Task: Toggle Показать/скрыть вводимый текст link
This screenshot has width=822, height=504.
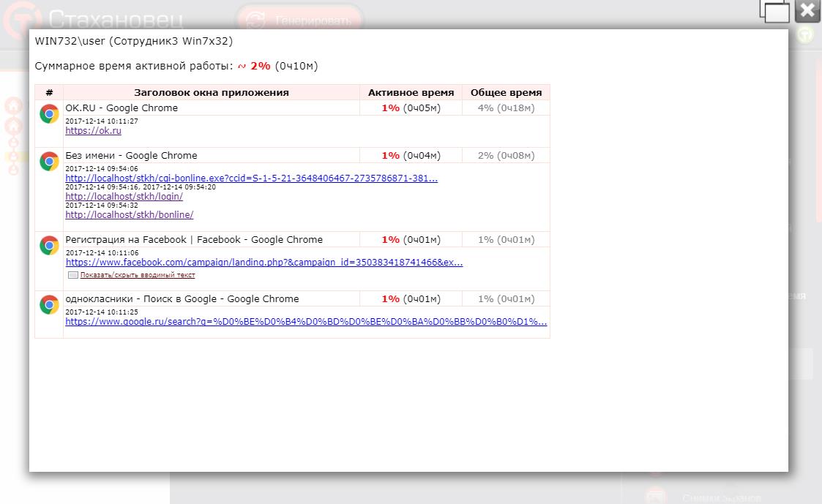Action: pos(138,275)
